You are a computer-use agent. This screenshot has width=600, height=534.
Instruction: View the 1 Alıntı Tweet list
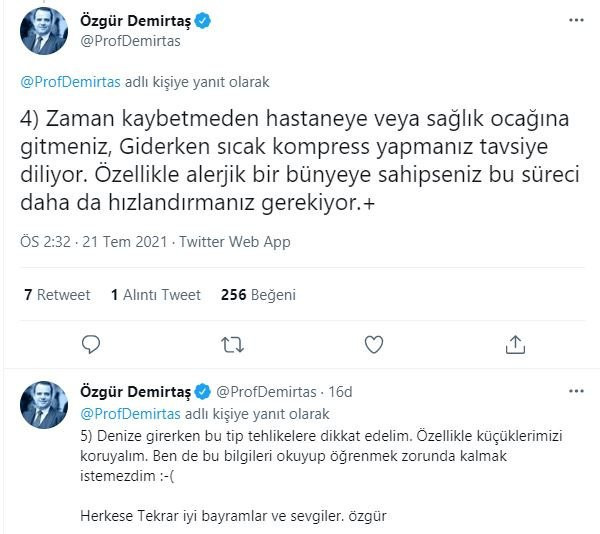click(x=156, y=295)
